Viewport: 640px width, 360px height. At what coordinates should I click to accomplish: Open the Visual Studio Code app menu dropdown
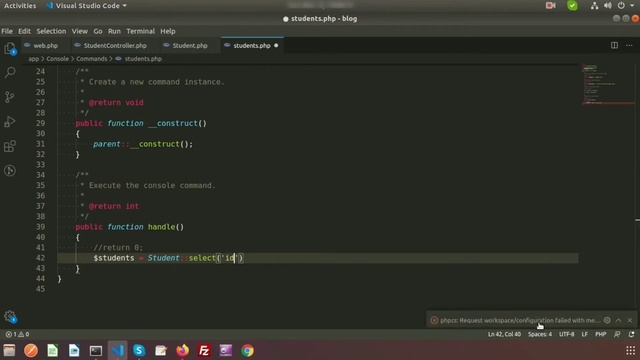point(87,6)
